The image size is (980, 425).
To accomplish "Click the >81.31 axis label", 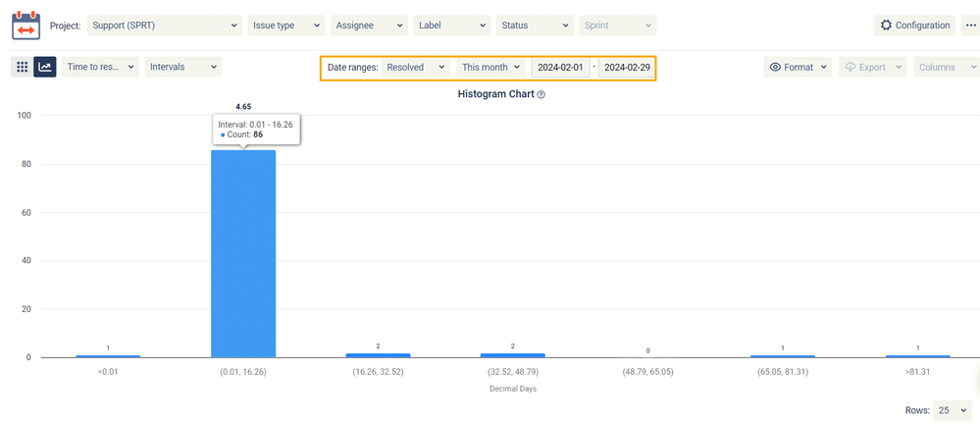I will coord(917,371).
